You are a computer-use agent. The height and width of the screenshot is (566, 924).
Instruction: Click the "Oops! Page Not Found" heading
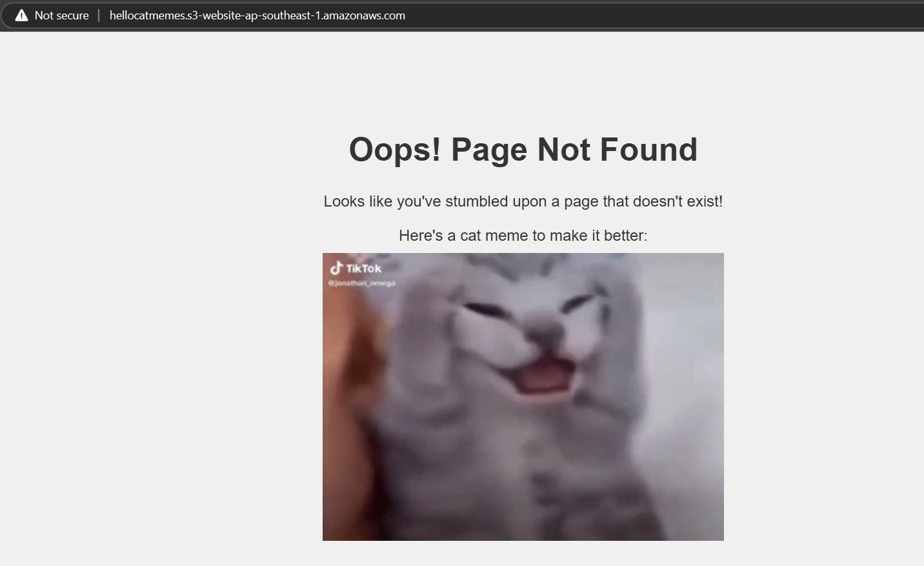(x=523, y=150)
